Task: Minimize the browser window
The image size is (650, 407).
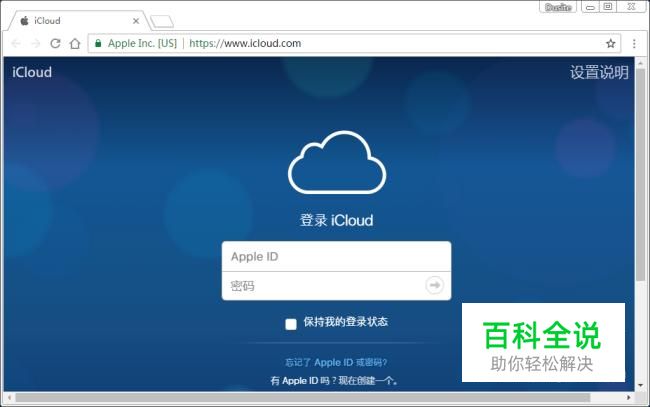Action: coord(590,7)
